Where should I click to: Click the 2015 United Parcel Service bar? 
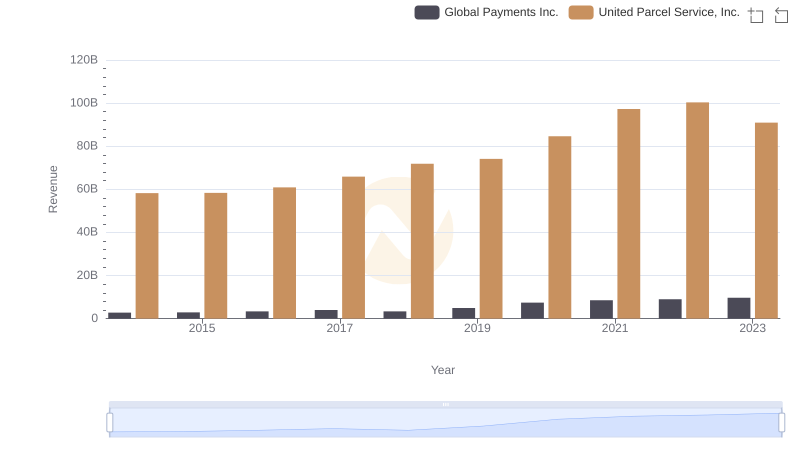216,255
